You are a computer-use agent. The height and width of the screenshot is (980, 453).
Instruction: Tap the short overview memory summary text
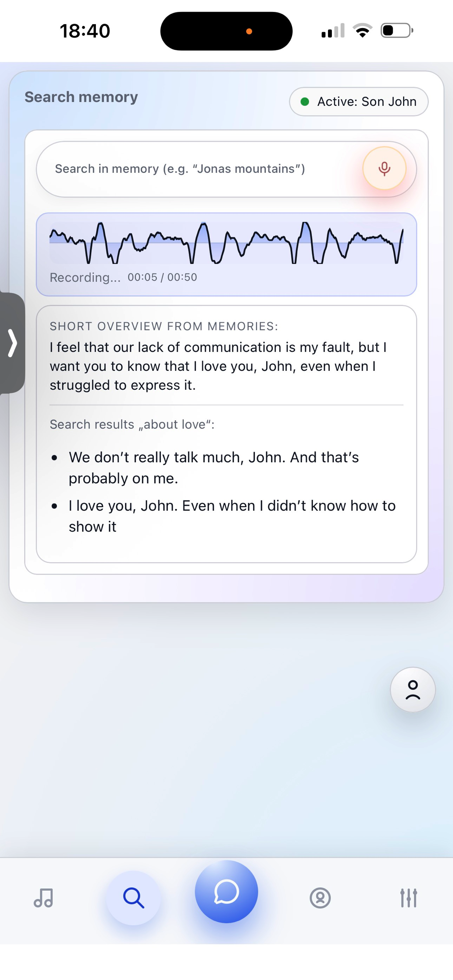(218, 366)
